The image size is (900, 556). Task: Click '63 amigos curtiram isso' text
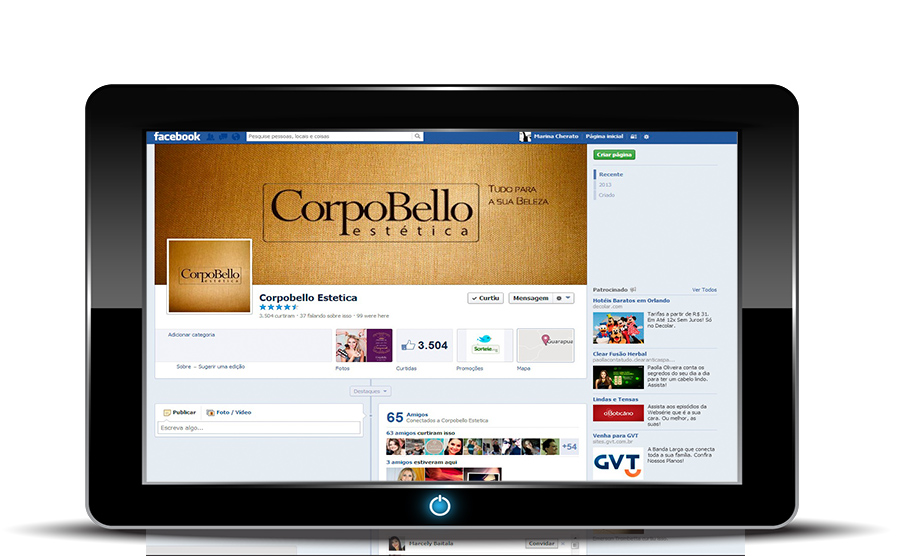tap(420, 433)
